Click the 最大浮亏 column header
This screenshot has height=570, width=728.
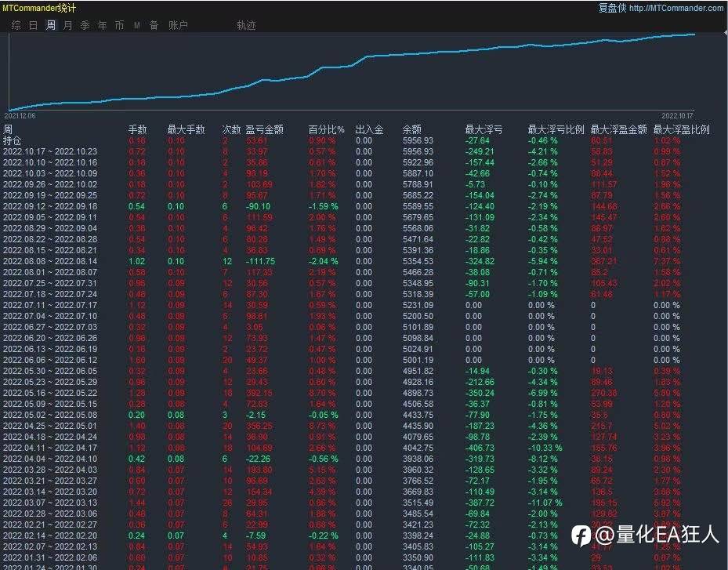(484, 129)
